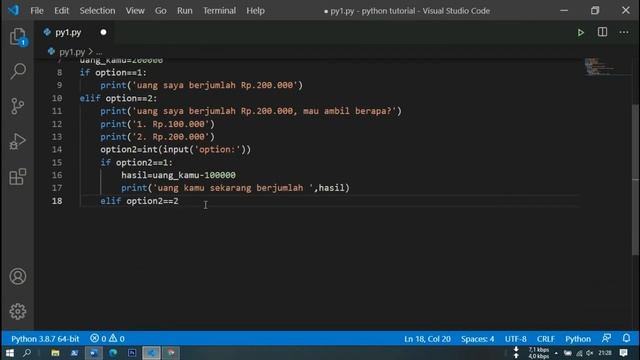Open the File menu

[x=37, y=11]
